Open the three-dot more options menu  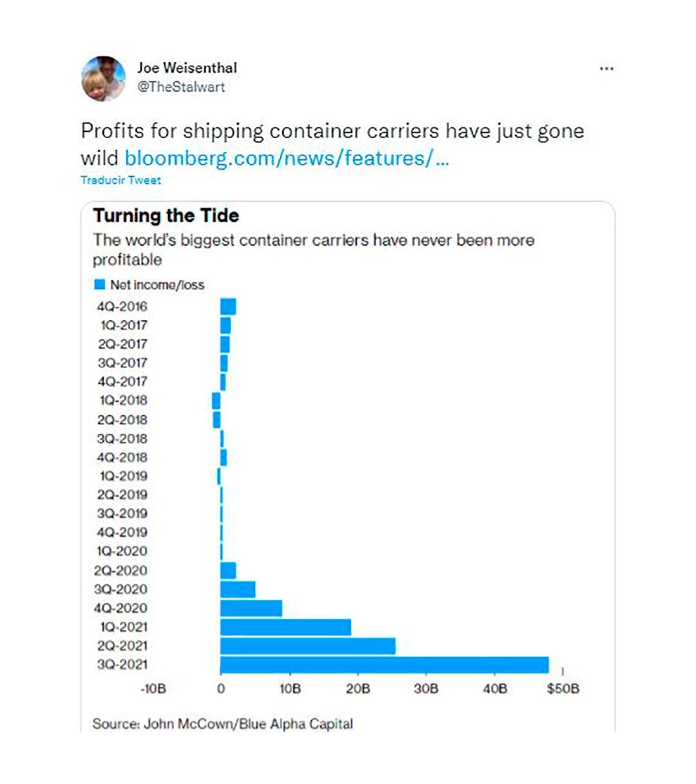[606, 68]
